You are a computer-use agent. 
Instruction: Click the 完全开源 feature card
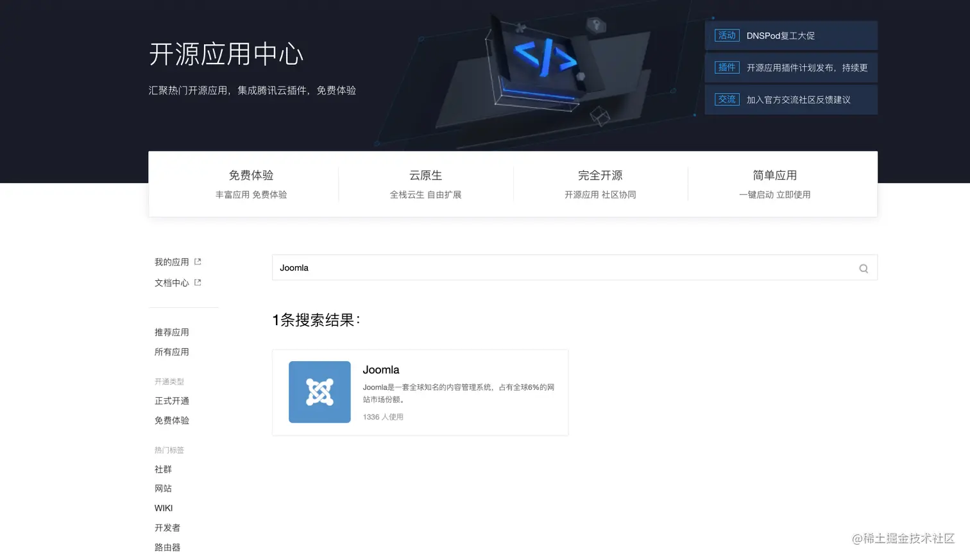tap(600, 184)
